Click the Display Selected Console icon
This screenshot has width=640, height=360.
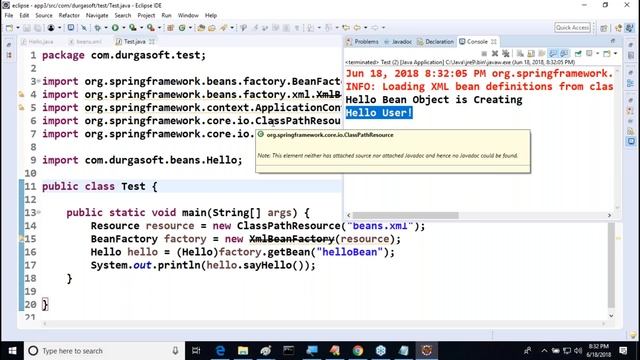[x=589, y=53]
